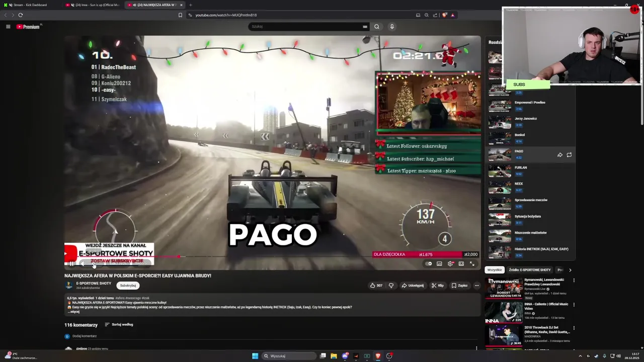Open options for 2010 Throwback video
The height and width of the screenshot is (362, 644).
point(574,328)
